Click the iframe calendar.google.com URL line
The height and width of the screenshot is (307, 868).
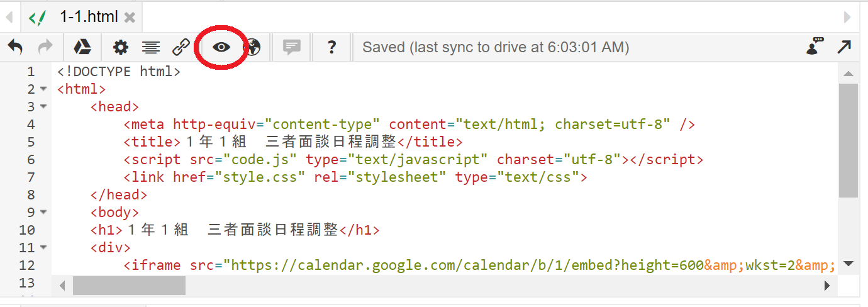coord(479,265)
